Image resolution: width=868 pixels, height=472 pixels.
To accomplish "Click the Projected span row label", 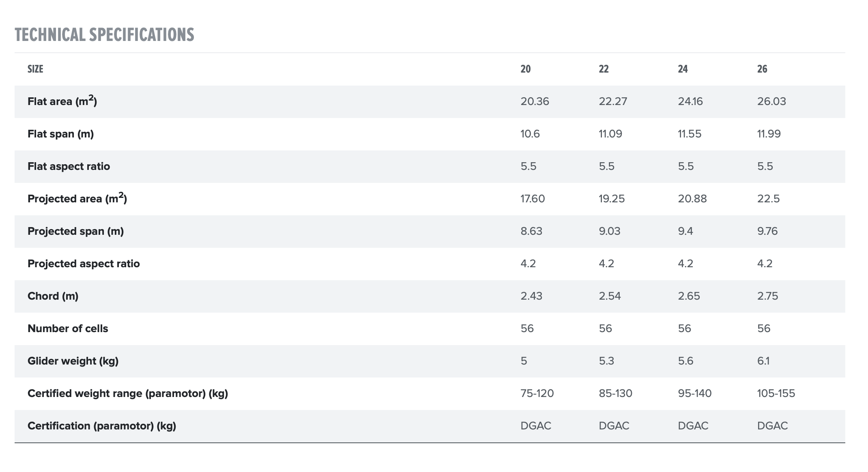I will click(75, 231).
